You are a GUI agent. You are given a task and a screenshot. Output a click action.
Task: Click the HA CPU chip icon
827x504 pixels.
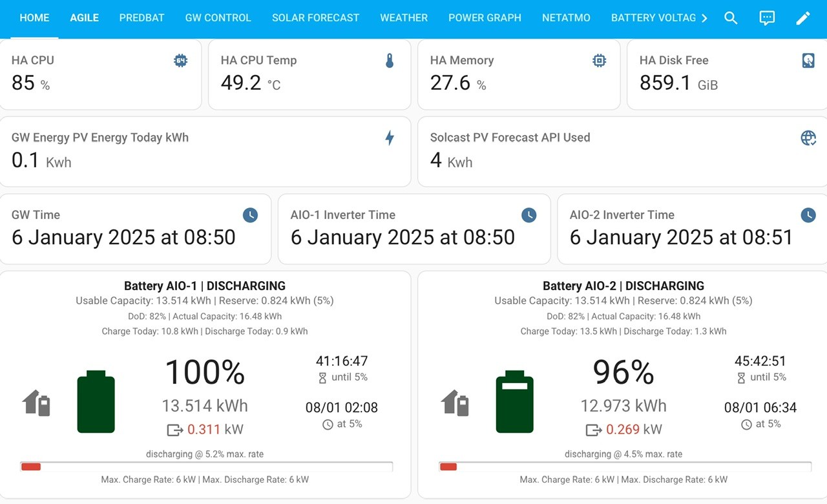pos(180,61)
